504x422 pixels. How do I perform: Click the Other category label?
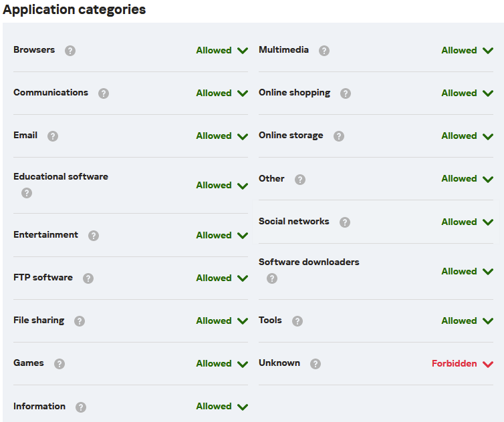271,179
